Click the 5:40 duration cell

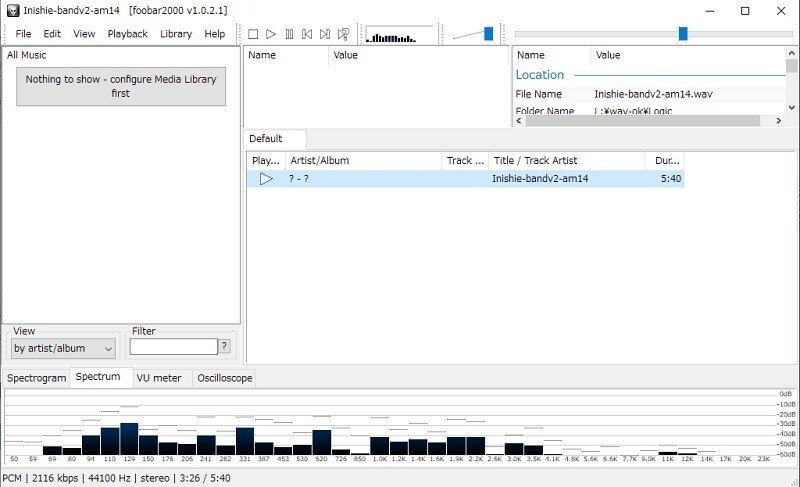tap(671, 178)
